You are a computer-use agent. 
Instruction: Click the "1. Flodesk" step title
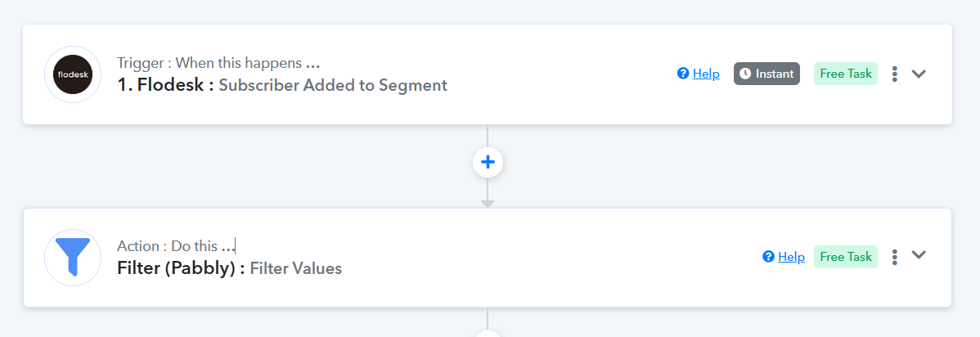[165, 85]
